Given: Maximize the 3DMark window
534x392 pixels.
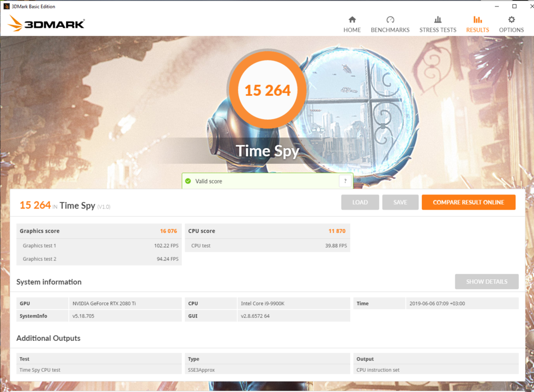Looking at the screenshot, I should click(514, 6).
